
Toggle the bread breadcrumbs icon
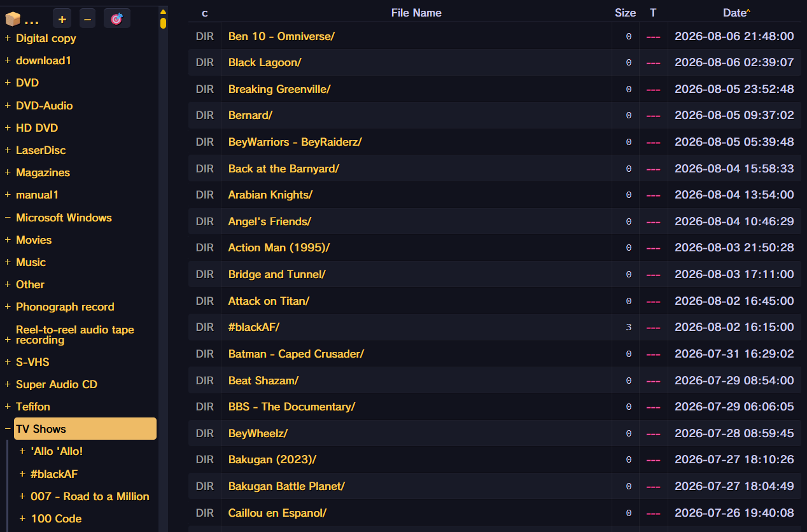(13, 19)
